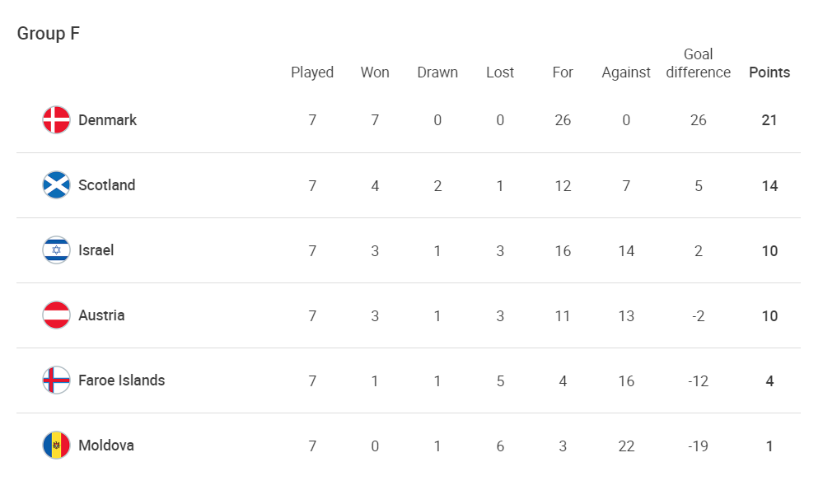Click the Goal difference column header
The width and height of the screenshot is (823, 504).
(x=698, y=63)
